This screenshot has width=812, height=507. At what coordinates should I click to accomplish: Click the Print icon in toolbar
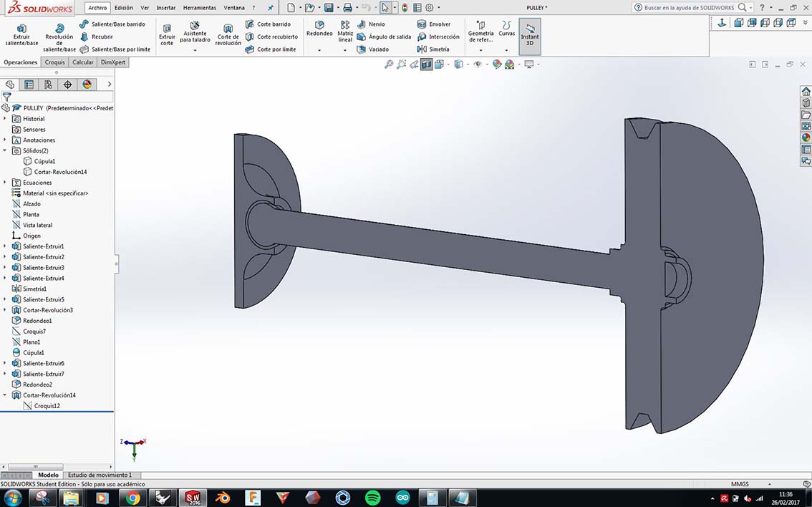point(347,8)
